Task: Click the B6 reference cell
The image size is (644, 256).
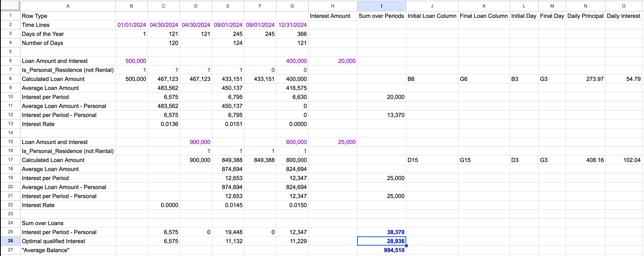Action: click(x=432, y=79)
